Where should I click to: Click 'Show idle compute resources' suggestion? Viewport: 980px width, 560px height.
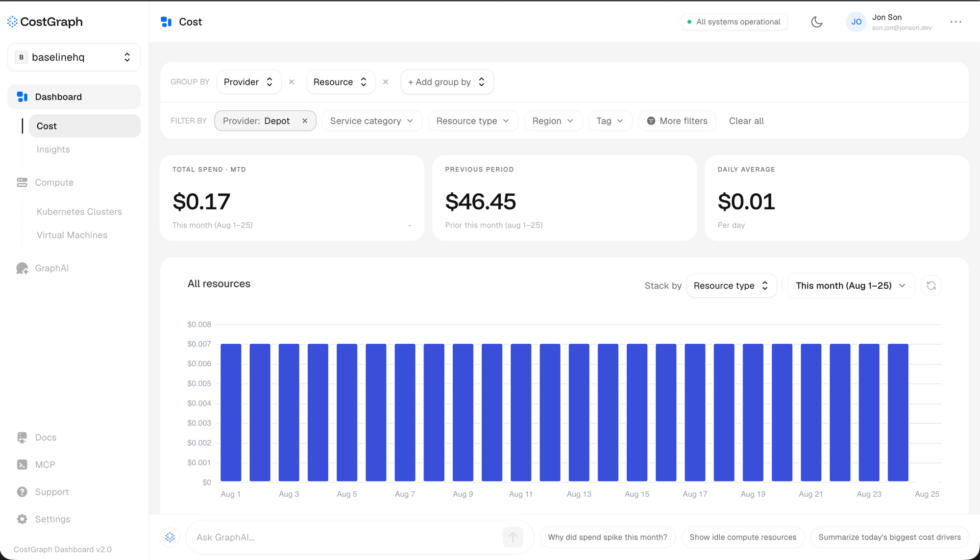click(743, 537)
